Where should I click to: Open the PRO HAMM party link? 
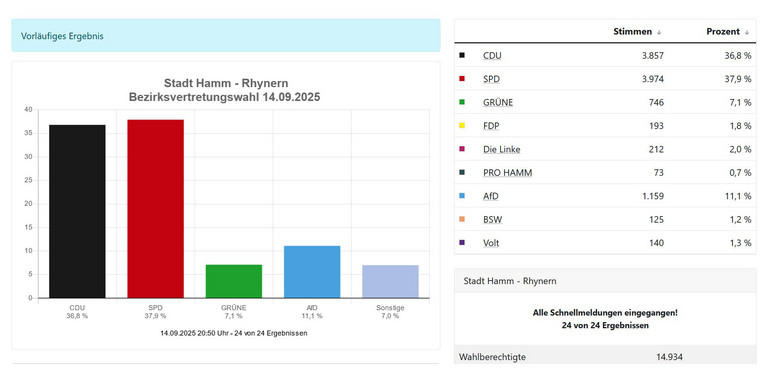tap(507, 173)
